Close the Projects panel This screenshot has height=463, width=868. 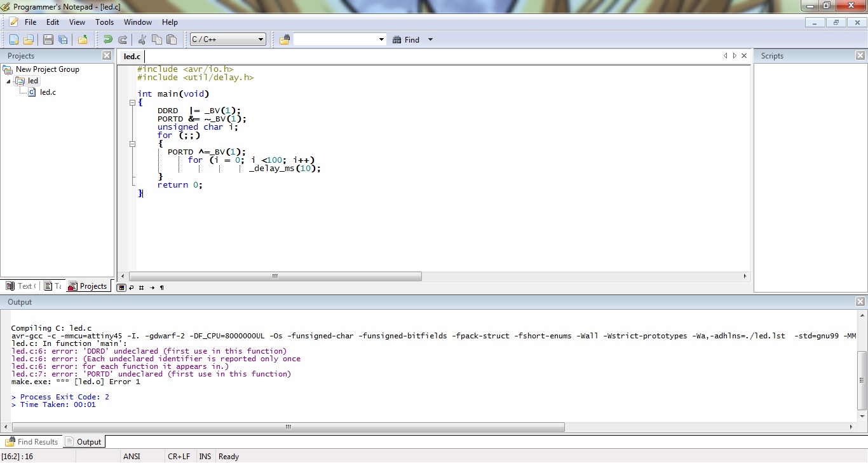107,55
